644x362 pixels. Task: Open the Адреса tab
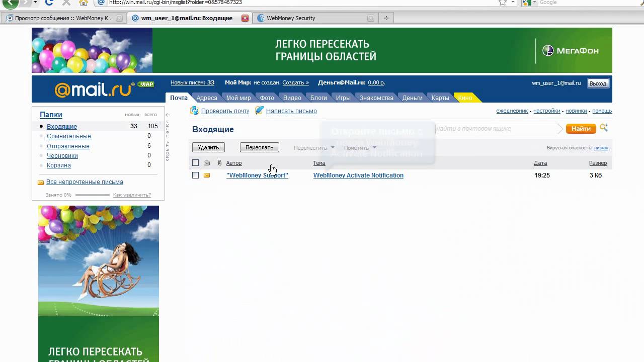(207, 98)
